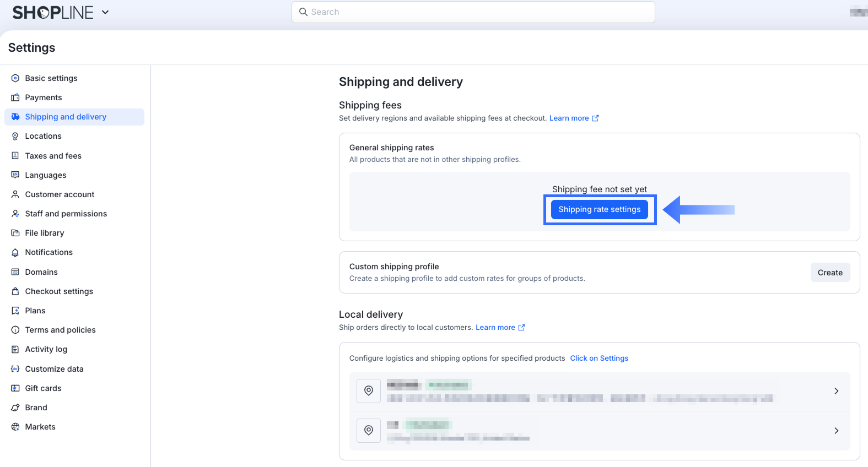Click the Basic settings gear icon

click(15, 78)
